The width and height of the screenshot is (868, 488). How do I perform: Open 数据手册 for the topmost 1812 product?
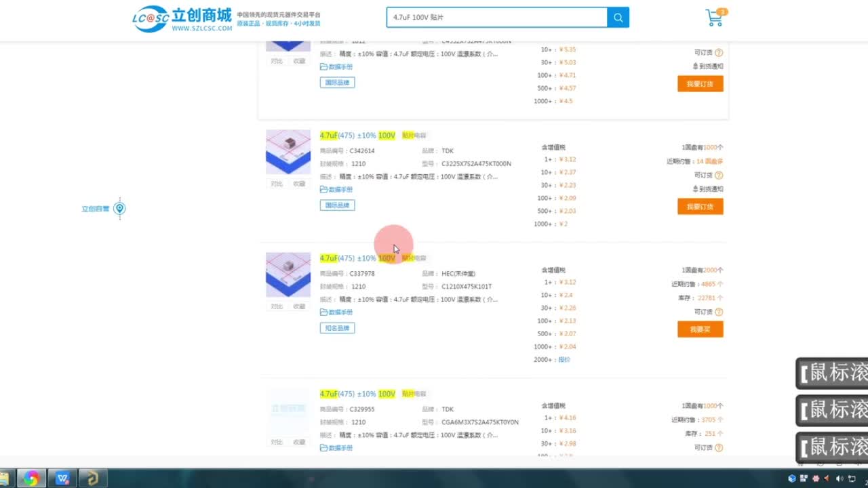[x=336, y=67]
